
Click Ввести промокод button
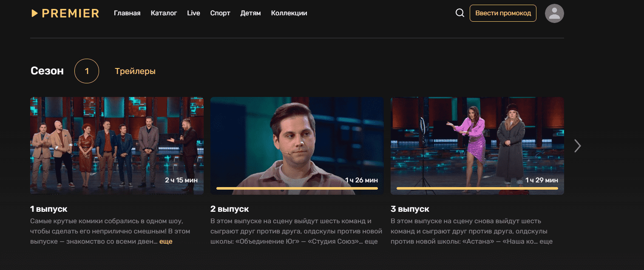pyautogui.click(x=503, y=13)
